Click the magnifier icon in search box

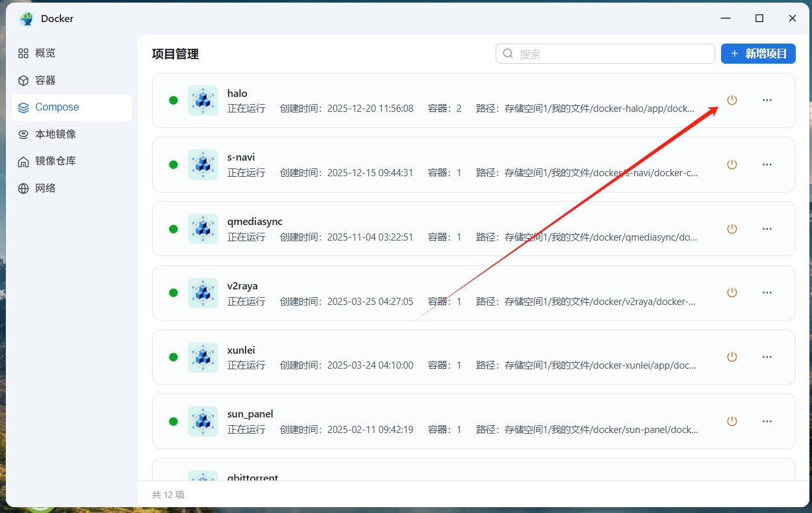pos(508,54)
